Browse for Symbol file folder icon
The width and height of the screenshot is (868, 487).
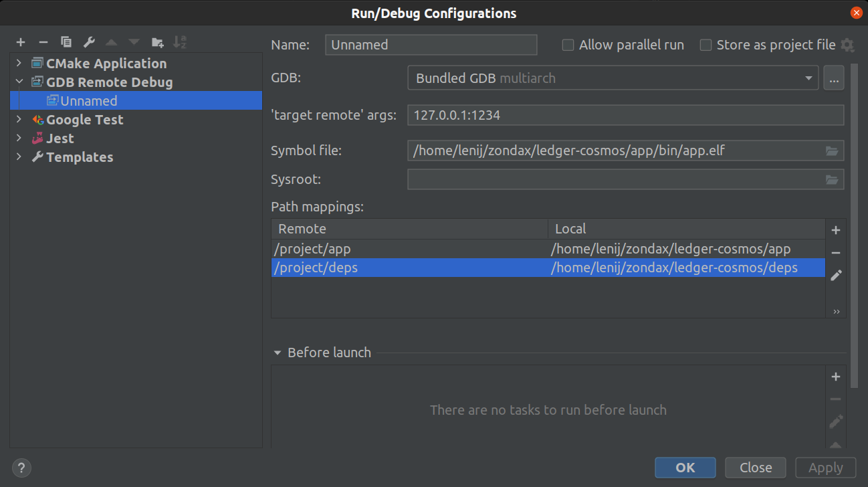point(832,151)
